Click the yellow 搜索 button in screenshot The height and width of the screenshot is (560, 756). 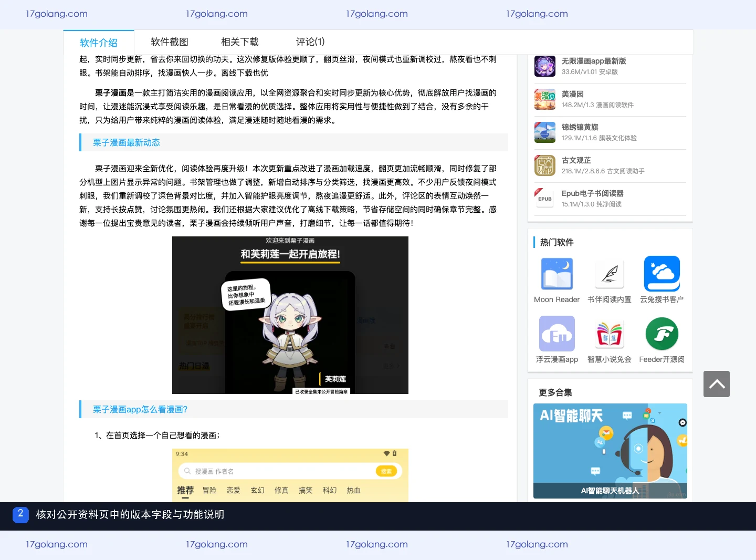(386, 471)
